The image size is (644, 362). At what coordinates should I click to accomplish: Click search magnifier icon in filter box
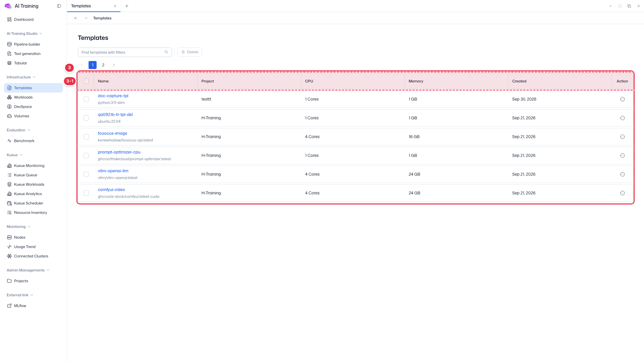click(x=166, y=52)
